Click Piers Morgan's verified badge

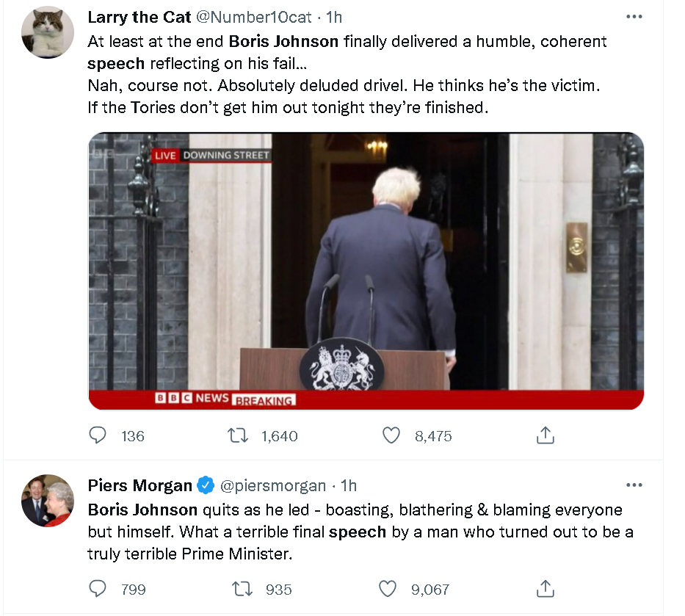[206, 485]
